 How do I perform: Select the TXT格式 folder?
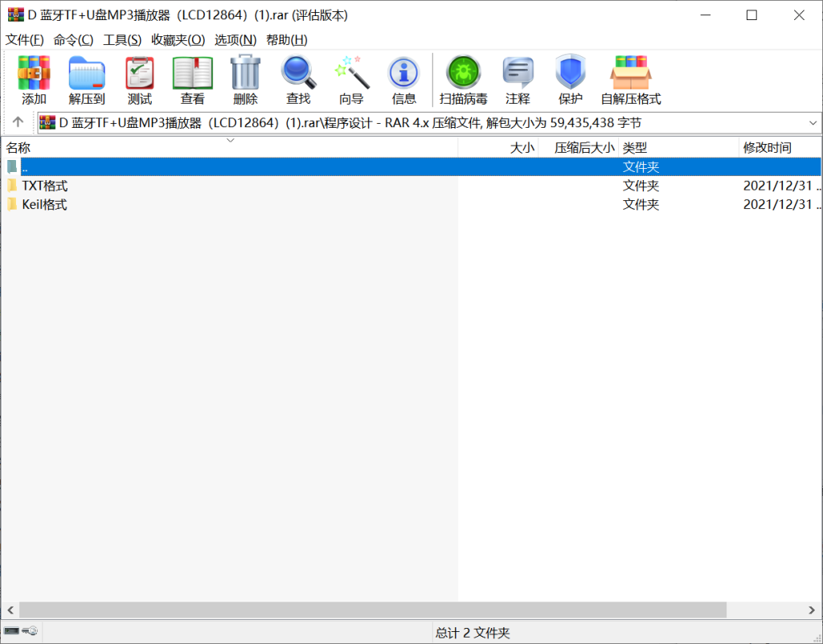click(44, 186)
